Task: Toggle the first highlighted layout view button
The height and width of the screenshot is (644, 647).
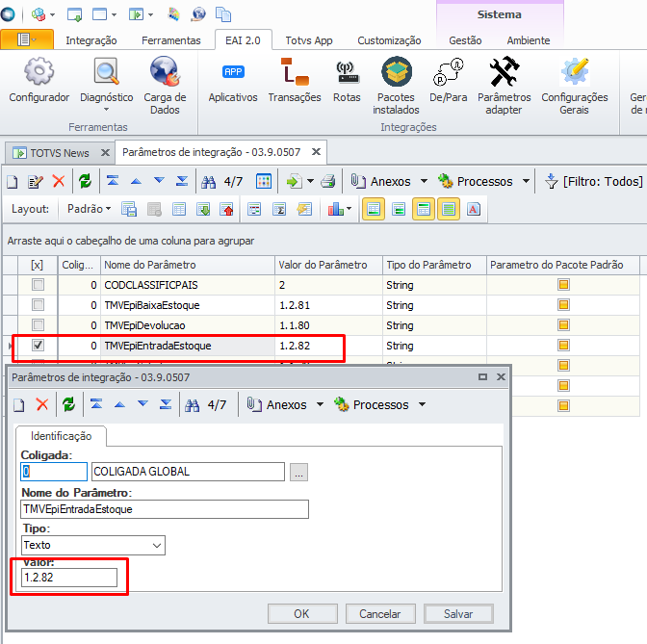Action: tap(374, 209)
